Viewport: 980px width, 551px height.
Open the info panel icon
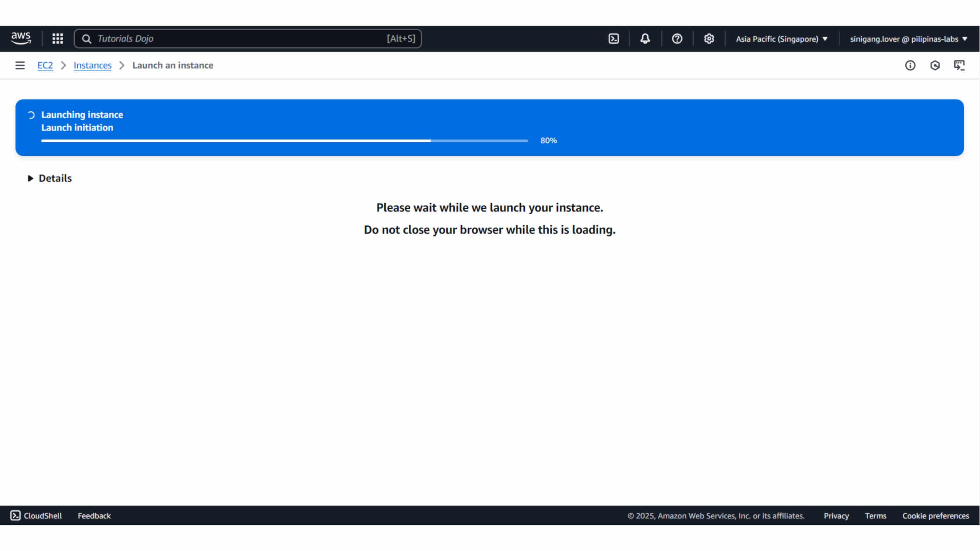click(910, 65)
